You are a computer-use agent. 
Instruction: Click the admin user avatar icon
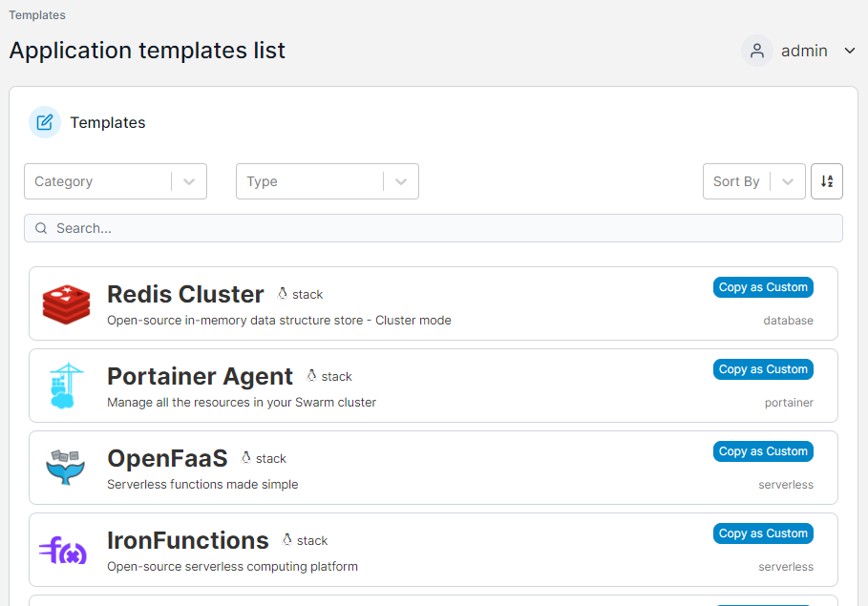click(756, 51)
